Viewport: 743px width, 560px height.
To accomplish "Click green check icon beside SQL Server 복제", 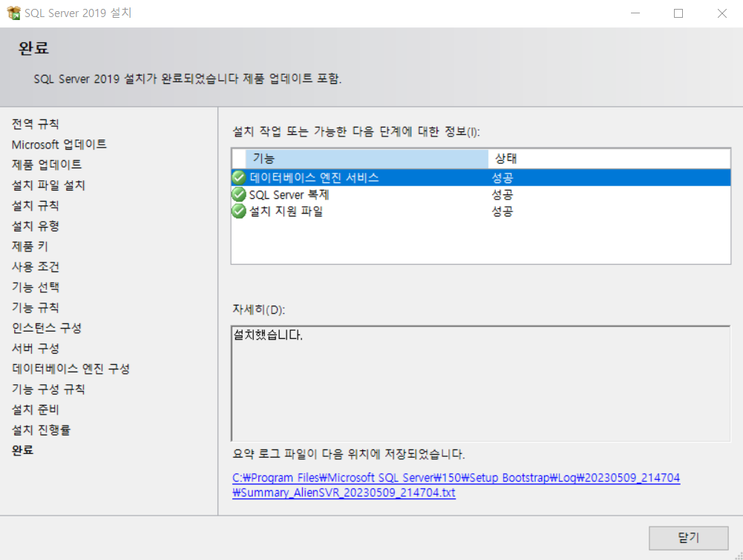I will click(239, 194).
